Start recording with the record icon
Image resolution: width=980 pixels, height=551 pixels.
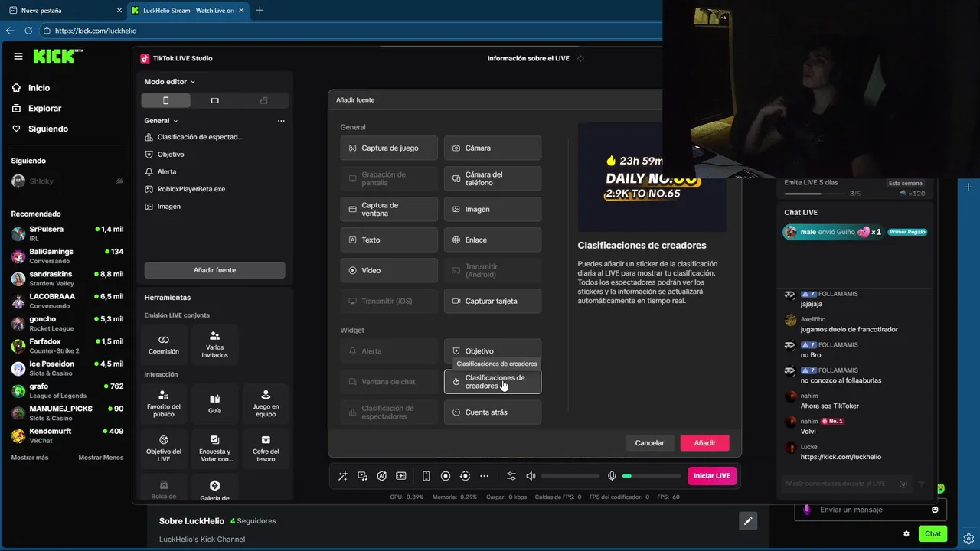(446, 476)
